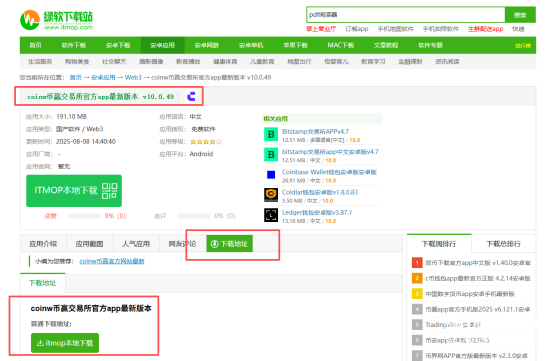Open the bitstamp中文安卓版v4.7 app icon
Screen dimensions: 553x361
click(x=271, y=154)
